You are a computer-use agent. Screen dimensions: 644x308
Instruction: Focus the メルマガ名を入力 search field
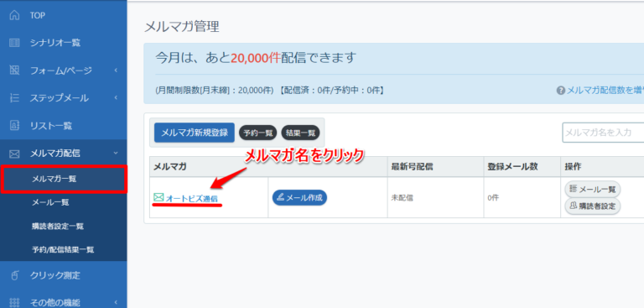tap(603, 133)
